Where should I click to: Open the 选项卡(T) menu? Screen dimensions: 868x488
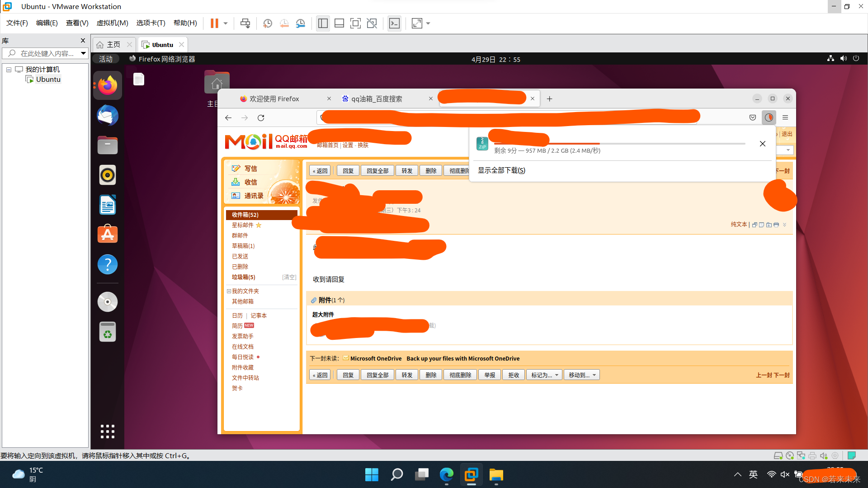[151, 23]
